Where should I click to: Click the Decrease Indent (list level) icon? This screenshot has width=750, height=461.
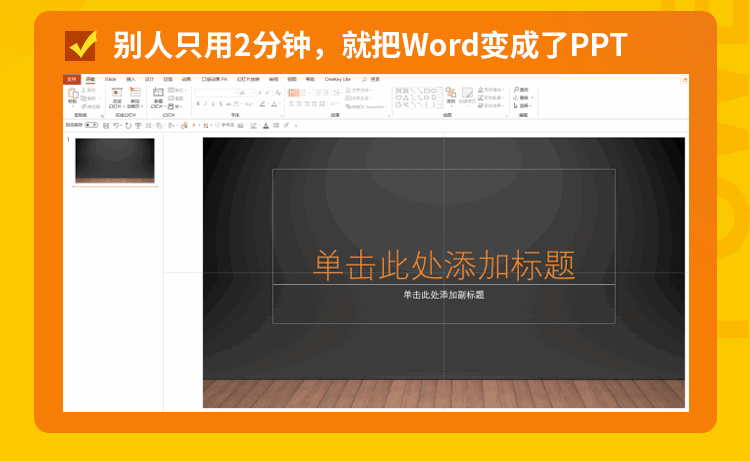point(318,92)
